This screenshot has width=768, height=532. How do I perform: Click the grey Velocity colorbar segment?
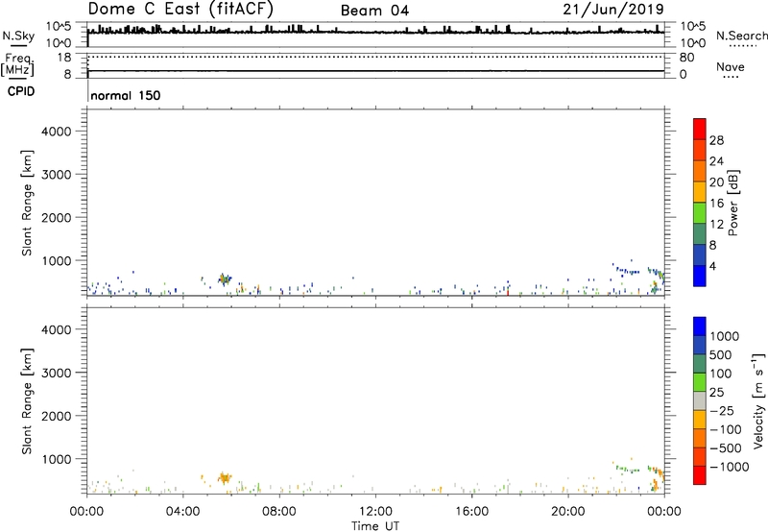[x=700, y=400]
